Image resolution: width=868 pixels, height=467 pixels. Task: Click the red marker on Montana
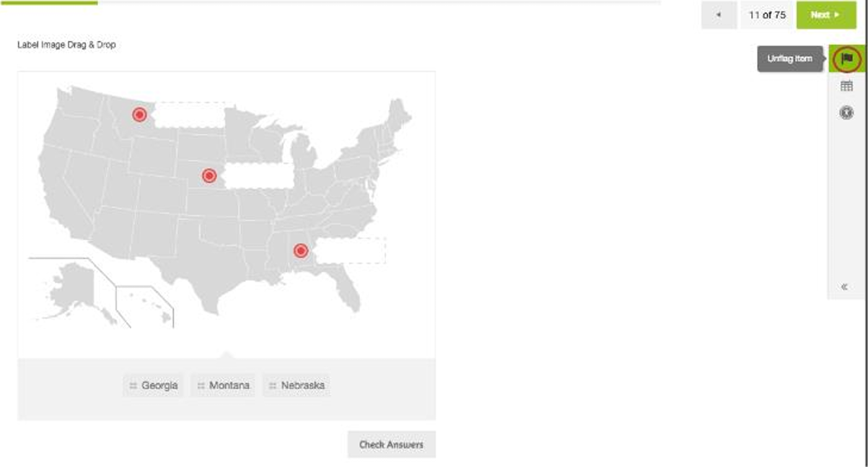tap(139, 114)
